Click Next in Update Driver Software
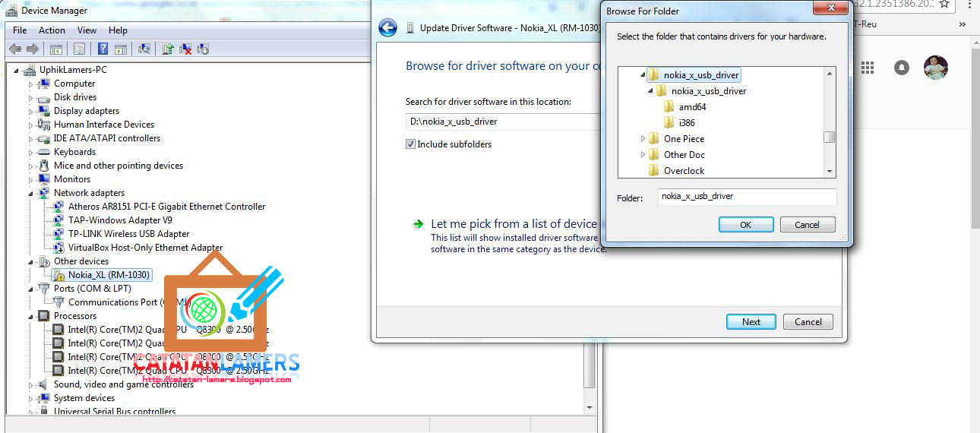Image resolution: width=980 pixels, height=433 pixels. click(751, 322)
